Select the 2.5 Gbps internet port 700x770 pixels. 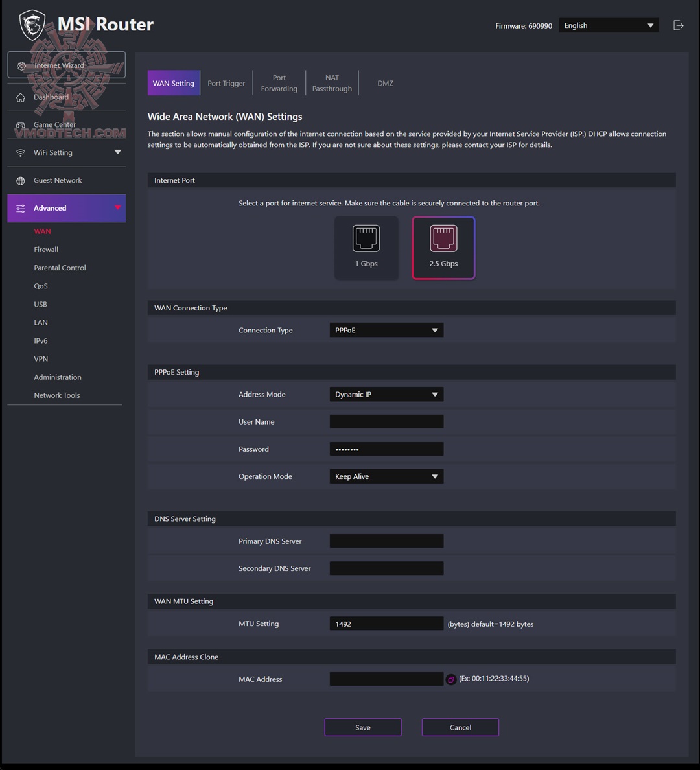tap(443, 248)
